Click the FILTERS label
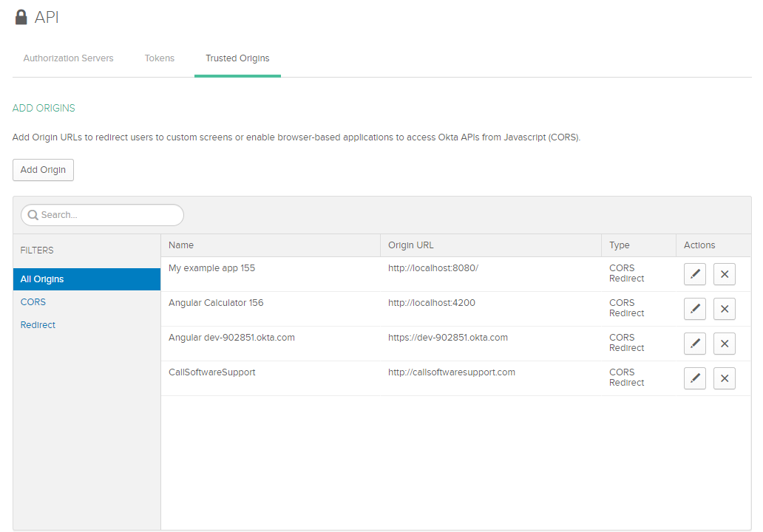This screenshot has width=763, height=532. click(x=37, y=250)
